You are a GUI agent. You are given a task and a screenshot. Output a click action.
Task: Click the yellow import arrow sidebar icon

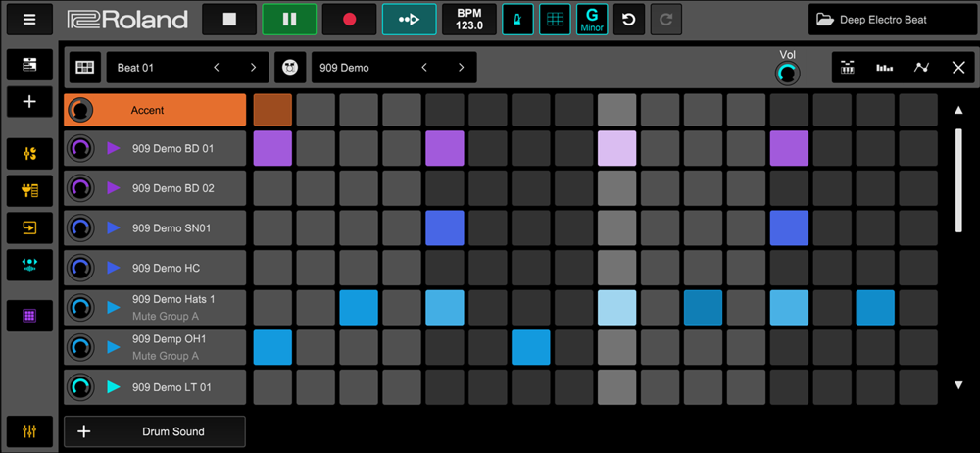point(29,227)
